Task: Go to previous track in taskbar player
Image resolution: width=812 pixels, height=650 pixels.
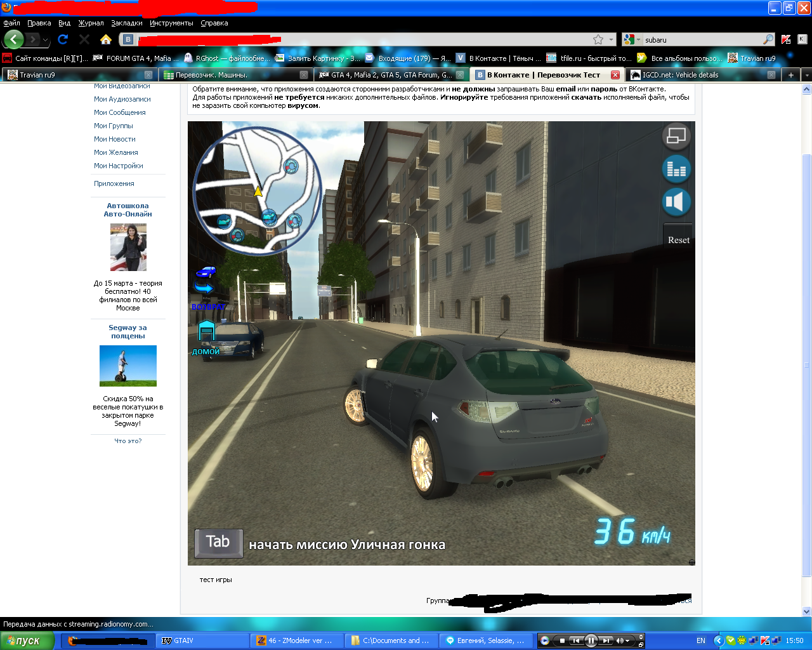Action: 575,640
